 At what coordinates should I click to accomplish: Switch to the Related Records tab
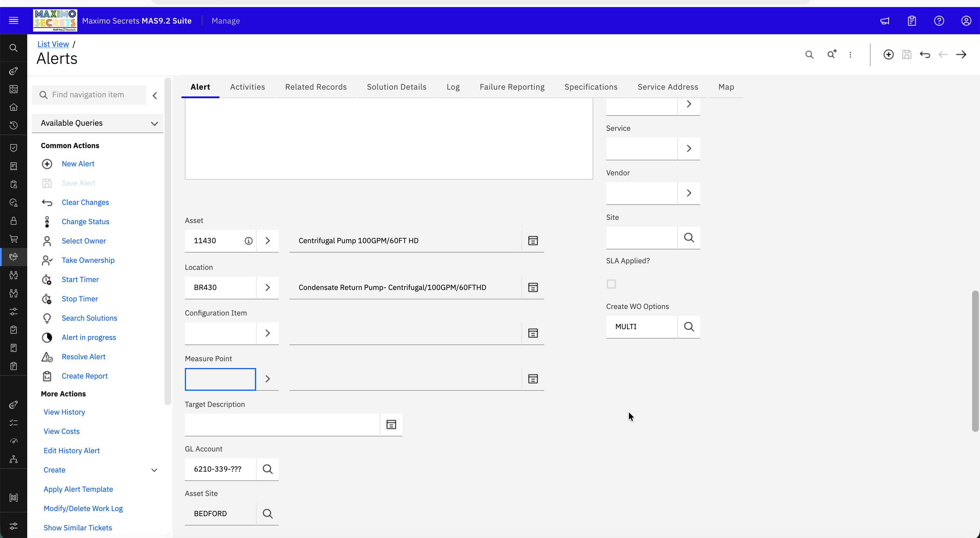click(x=316, y=87)
